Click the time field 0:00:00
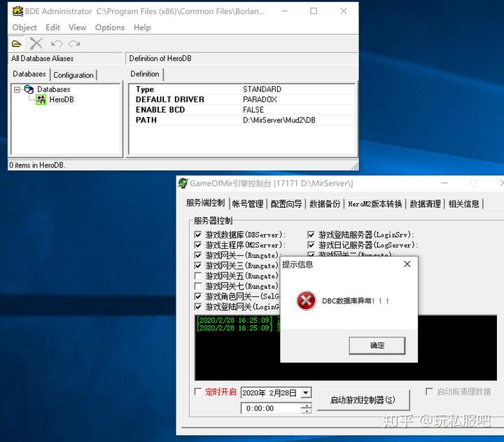This screenshot has height=442, width=504. [271, 408]
